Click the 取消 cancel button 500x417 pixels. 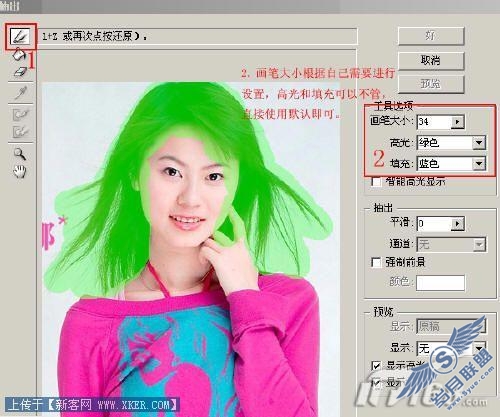pos(431,60)
